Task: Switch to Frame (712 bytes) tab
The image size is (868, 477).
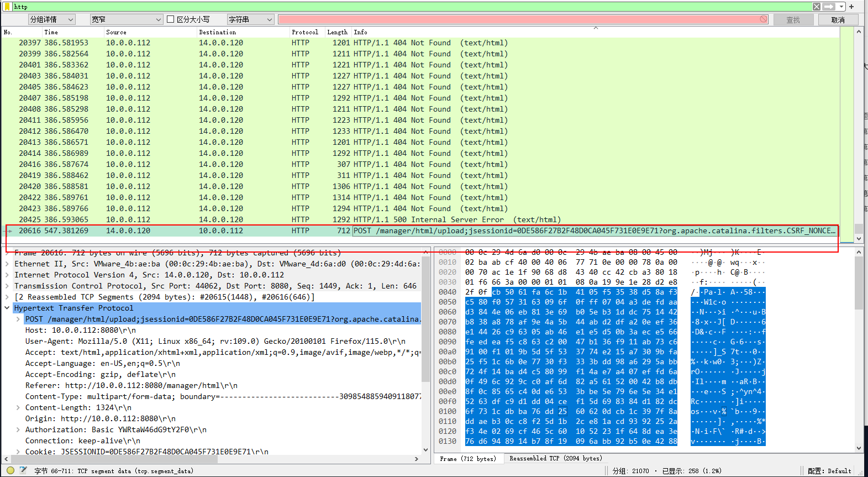Action: (468, 458)
